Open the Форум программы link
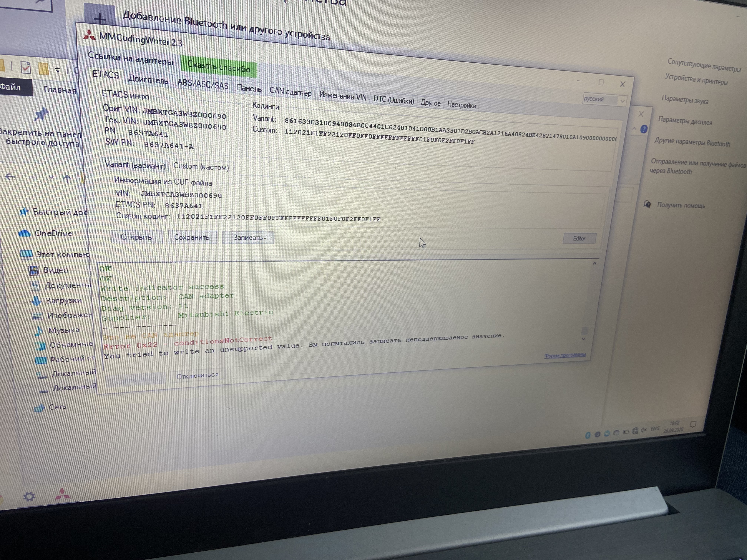The height and width of the screenshot is (560, 747). (565, 355)
